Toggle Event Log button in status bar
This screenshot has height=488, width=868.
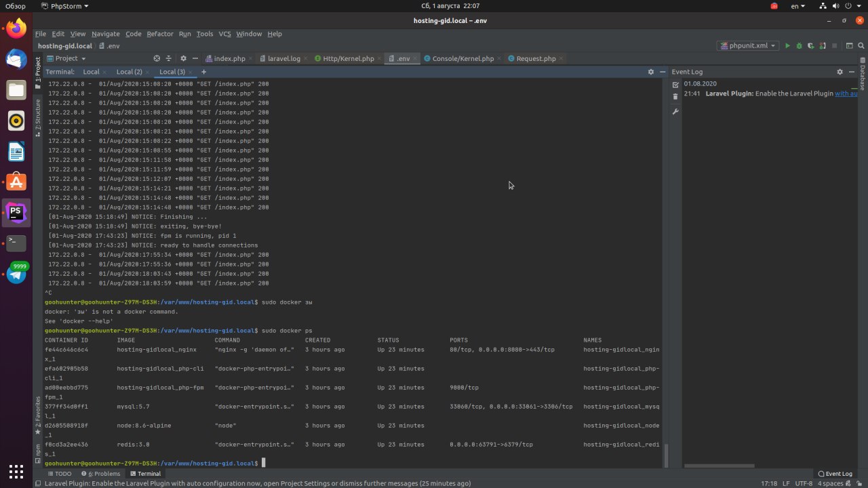point(835,474)
